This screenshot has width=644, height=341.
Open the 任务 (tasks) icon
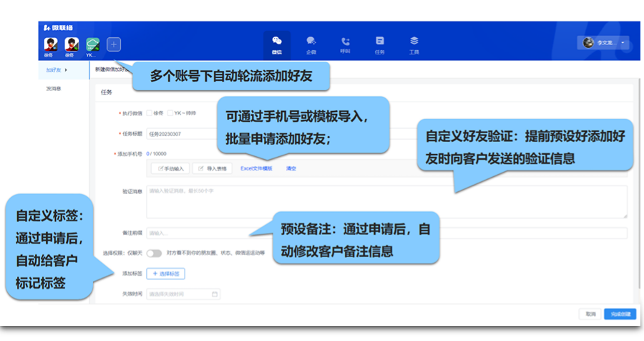(x=380, y=42)
